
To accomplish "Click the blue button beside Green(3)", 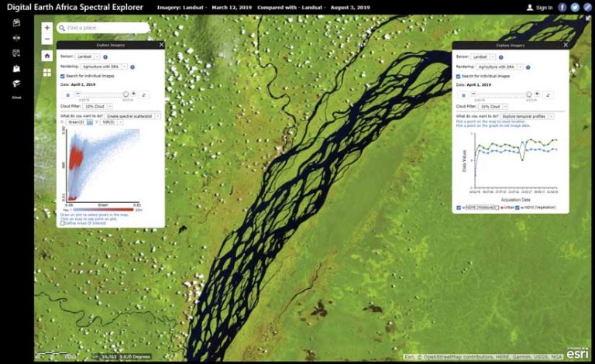I will pos(90,122).
